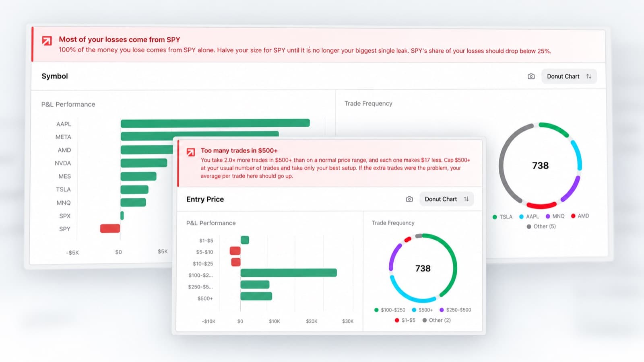Click the camera snapshot icon in Entry Price panel
644x362 pixels.
[409, 199]
